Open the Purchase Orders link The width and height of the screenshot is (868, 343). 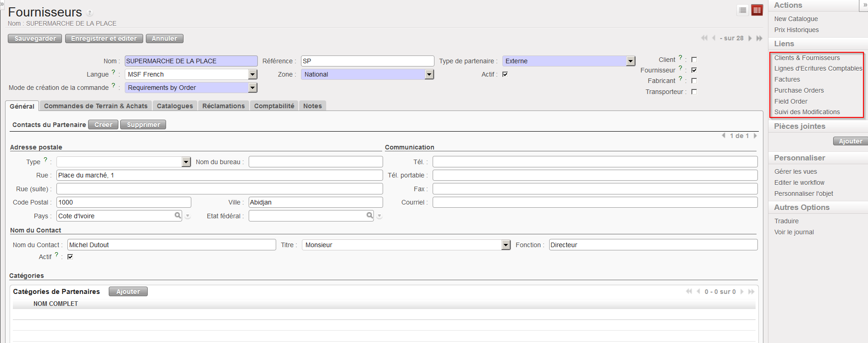[x=799, y=90]
